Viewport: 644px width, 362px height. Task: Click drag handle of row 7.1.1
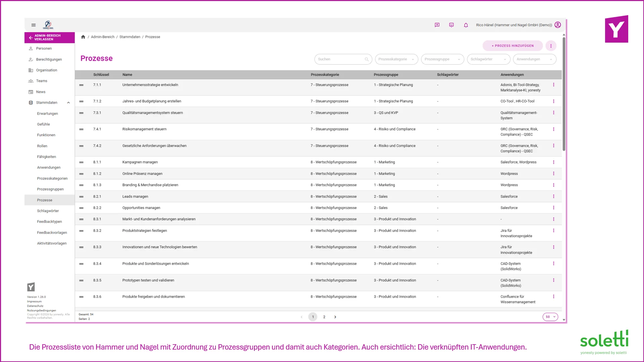(x=81, y=85)
